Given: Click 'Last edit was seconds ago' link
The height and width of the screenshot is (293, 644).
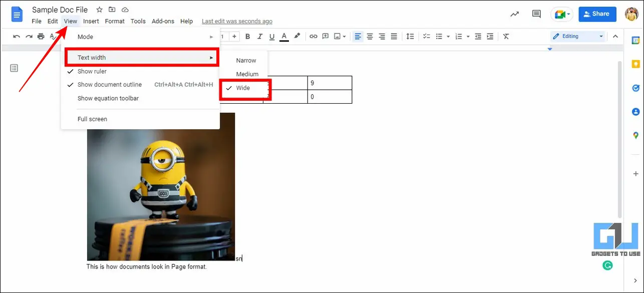Looking at the screenshot, I should (x=237, y=21).
